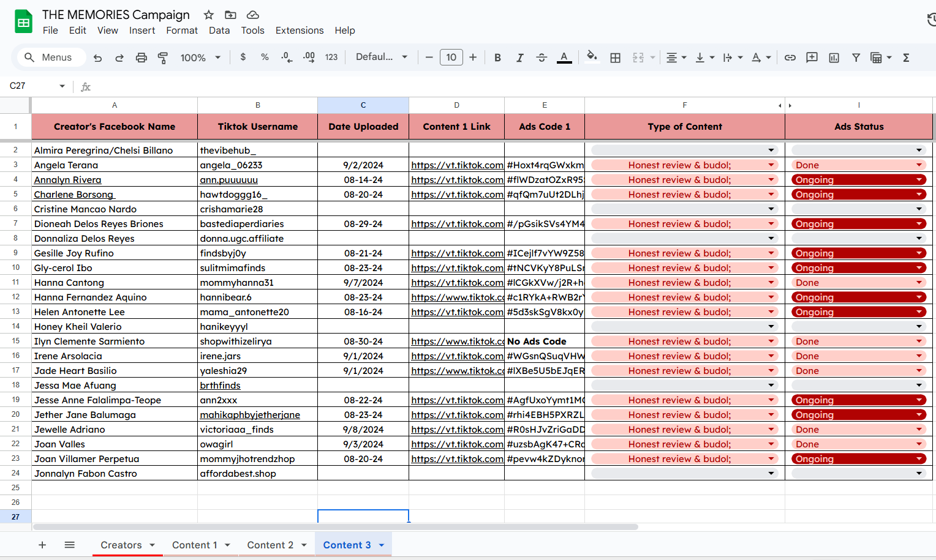Decrease the font size

coord(429,58)
